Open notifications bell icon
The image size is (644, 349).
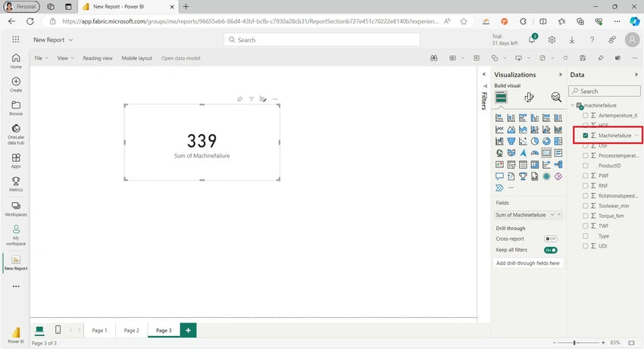(x=533, y=39)
